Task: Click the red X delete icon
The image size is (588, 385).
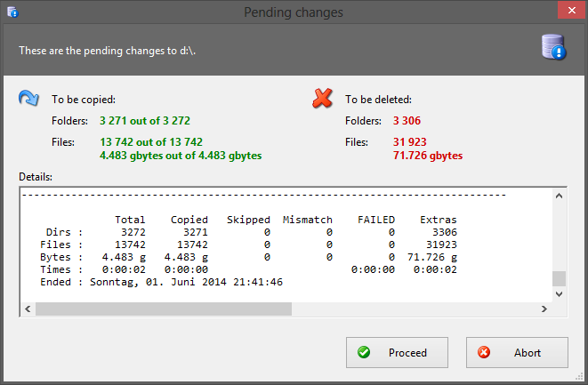Action: coord(322,99)
